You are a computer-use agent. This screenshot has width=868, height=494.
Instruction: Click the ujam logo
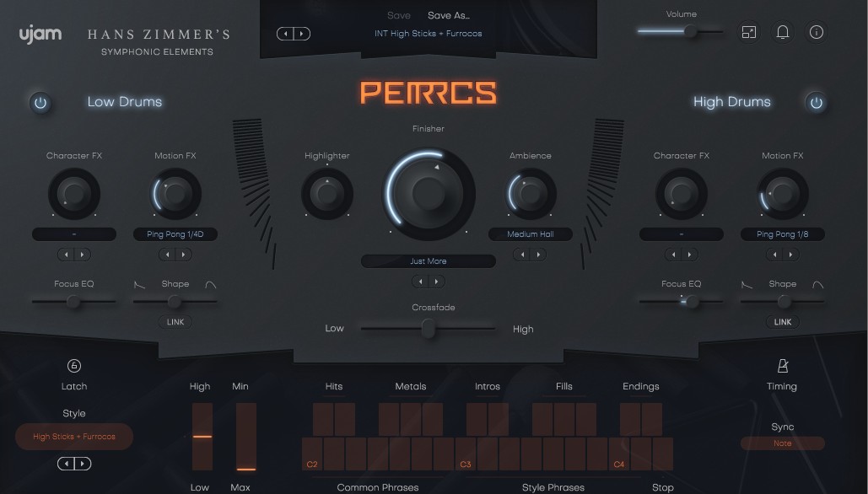40,35
